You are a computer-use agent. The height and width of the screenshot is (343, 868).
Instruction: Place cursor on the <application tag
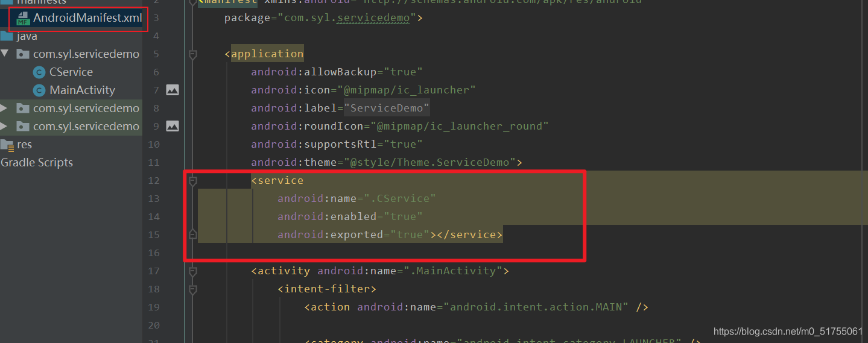pos(264,54)
